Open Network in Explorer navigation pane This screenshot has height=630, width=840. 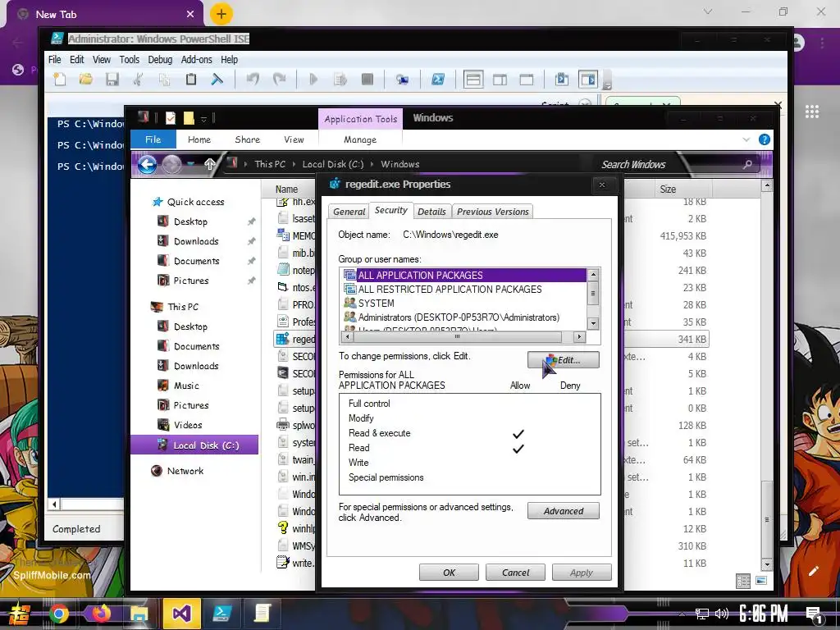coord(185,471)
